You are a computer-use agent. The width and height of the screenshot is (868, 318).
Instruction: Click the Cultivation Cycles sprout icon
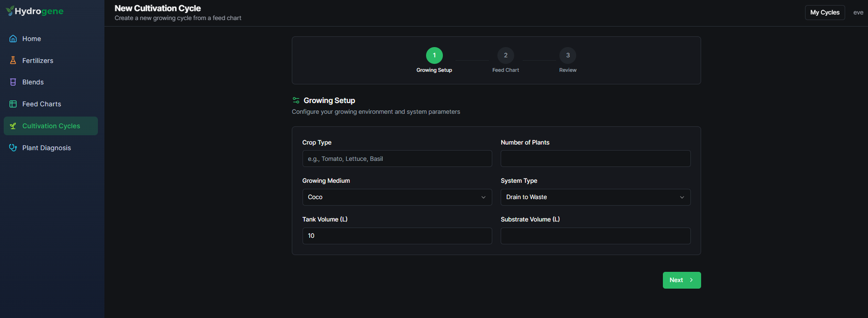(13, 126)
